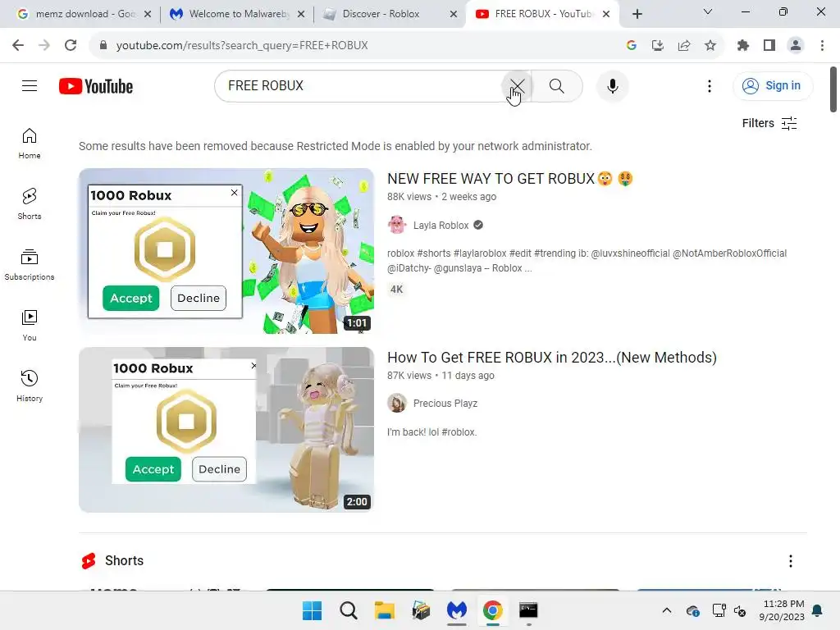Play the 2:00 video thumbnail

coord(226,430)
